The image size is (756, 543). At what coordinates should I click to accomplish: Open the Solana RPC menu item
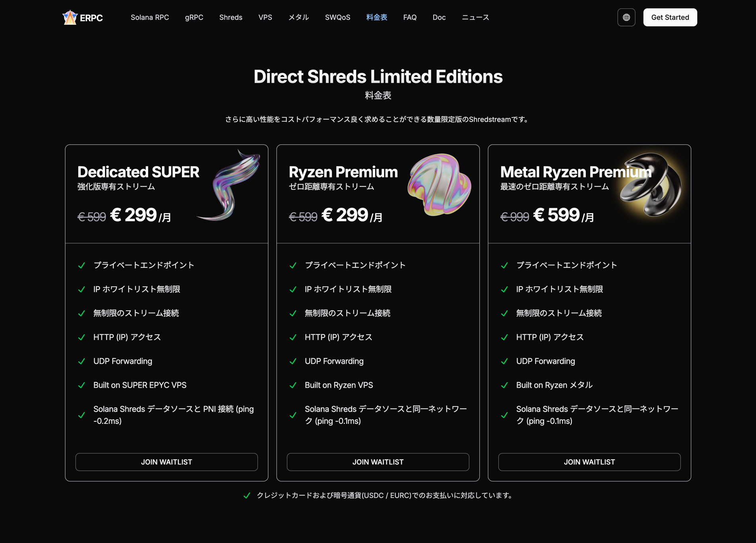(x=150, y=18)
